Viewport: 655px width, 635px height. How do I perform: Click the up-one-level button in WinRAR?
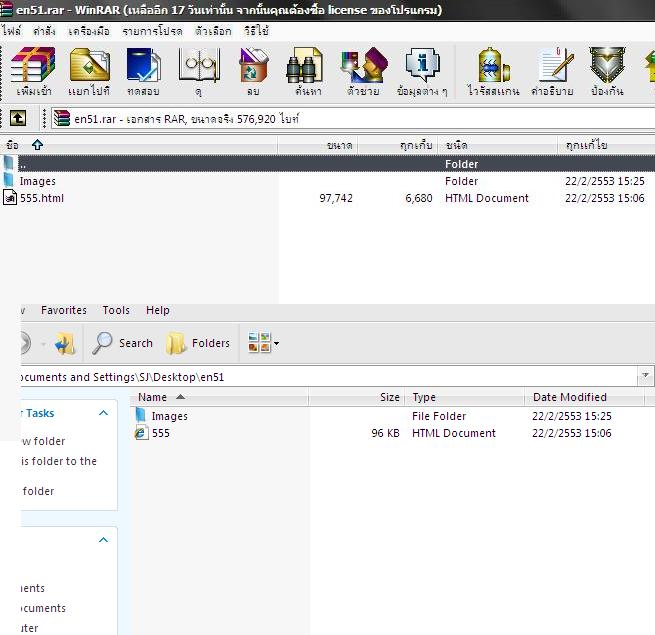(18, 118)
